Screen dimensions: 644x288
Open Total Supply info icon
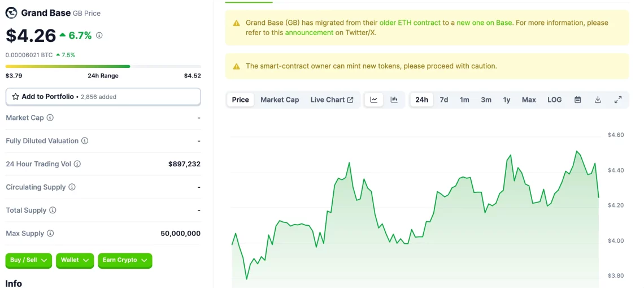coord(53,210)
